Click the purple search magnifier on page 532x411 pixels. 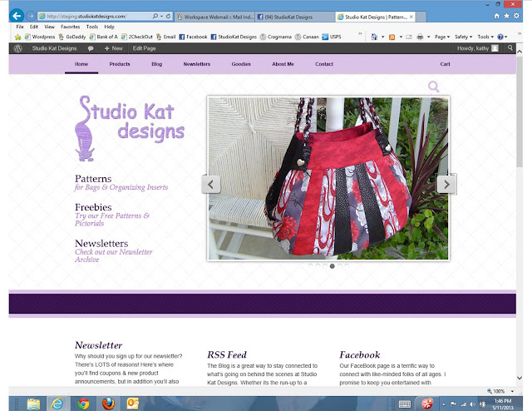click(x=433, y=87)
